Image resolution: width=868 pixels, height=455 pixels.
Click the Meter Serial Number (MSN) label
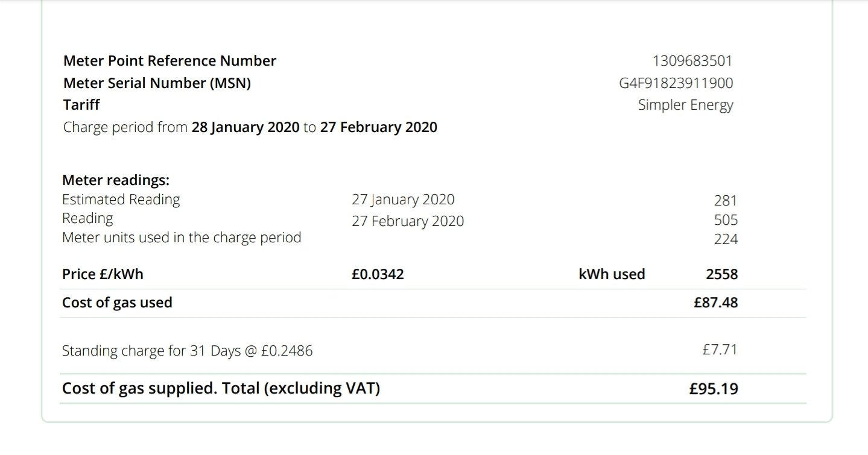[157, 83]
